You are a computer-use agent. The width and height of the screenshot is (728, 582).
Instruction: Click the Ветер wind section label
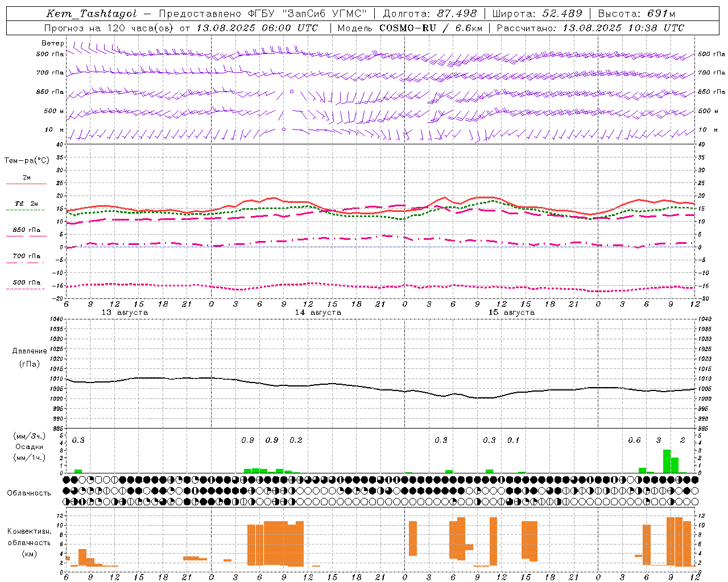53,43
